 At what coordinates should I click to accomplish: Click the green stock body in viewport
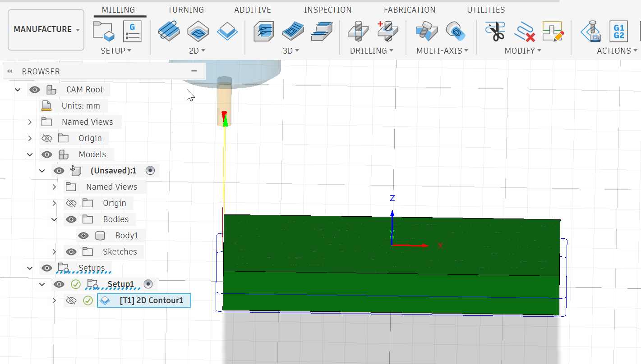tap(391, 266)
